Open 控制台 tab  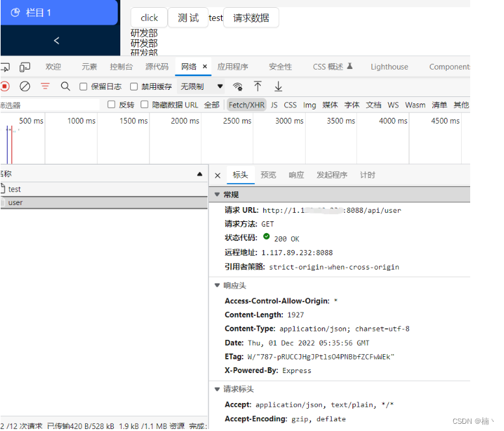pos(121,67)
